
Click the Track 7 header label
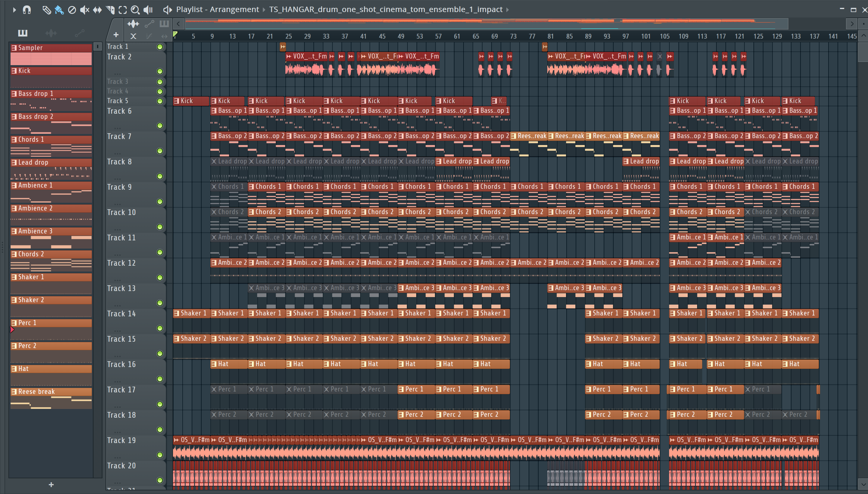pyautogui.click(x=119, y=136)
